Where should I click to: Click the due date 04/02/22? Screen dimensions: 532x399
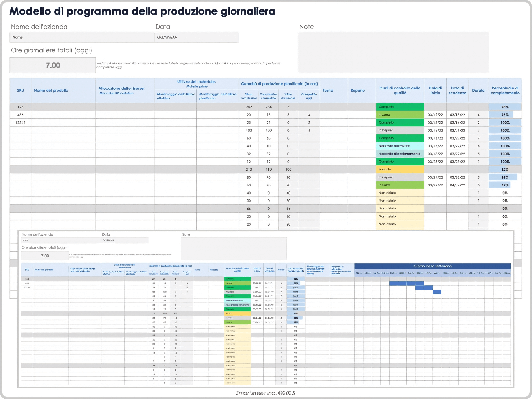[457, 185]
